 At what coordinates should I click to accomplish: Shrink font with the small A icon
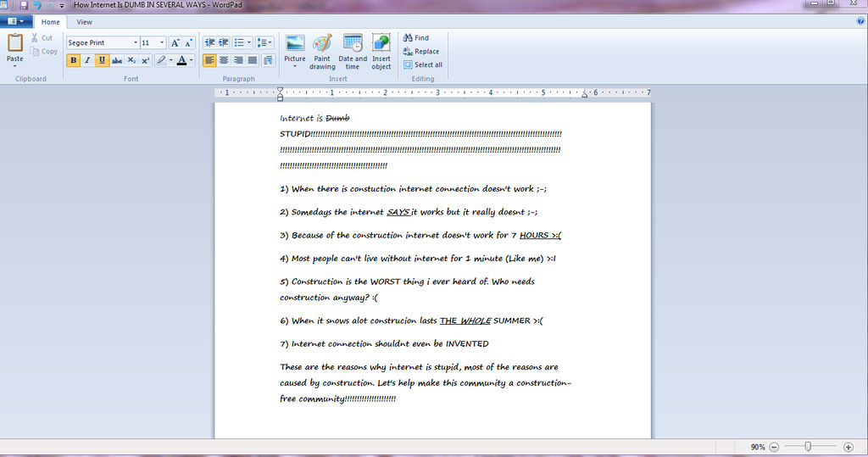(x=188, y=42)
